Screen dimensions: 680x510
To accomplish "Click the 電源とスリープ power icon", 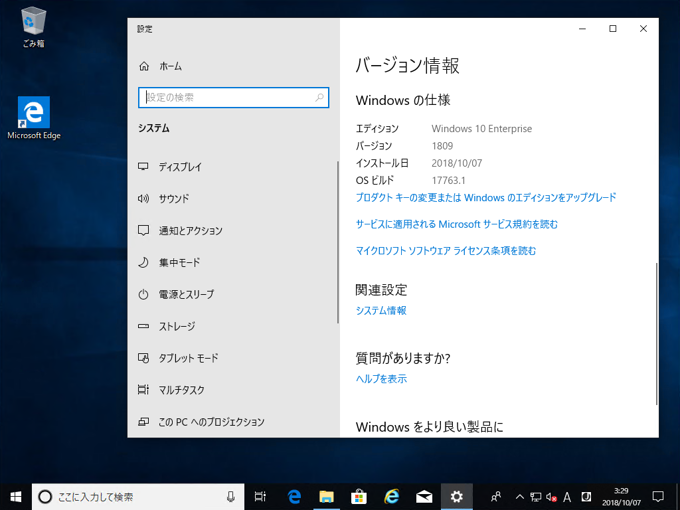I will pyautogui.click(x=143, y=294).
